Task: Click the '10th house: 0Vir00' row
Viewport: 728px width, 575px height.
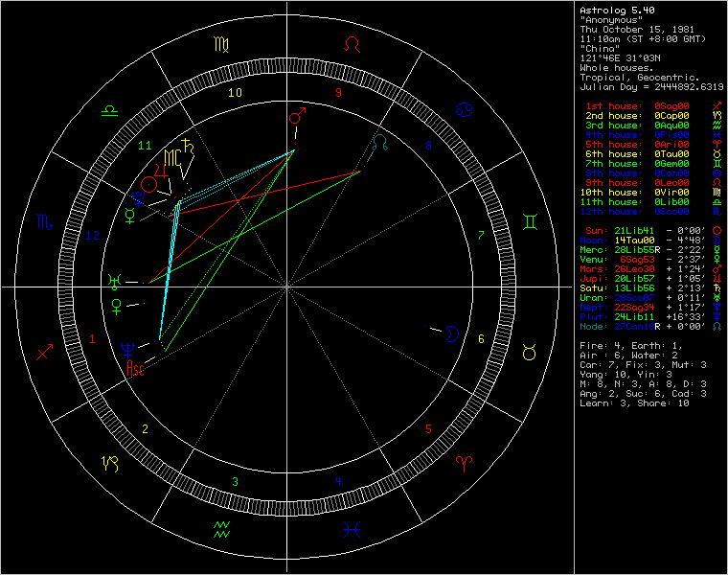Action: [651, 193]
